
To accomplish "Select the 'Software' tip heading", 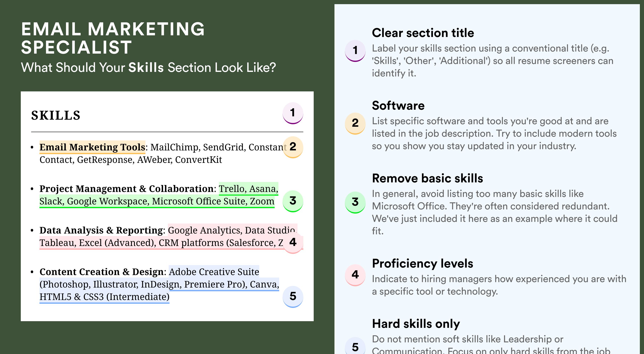I will coord(398,106).
